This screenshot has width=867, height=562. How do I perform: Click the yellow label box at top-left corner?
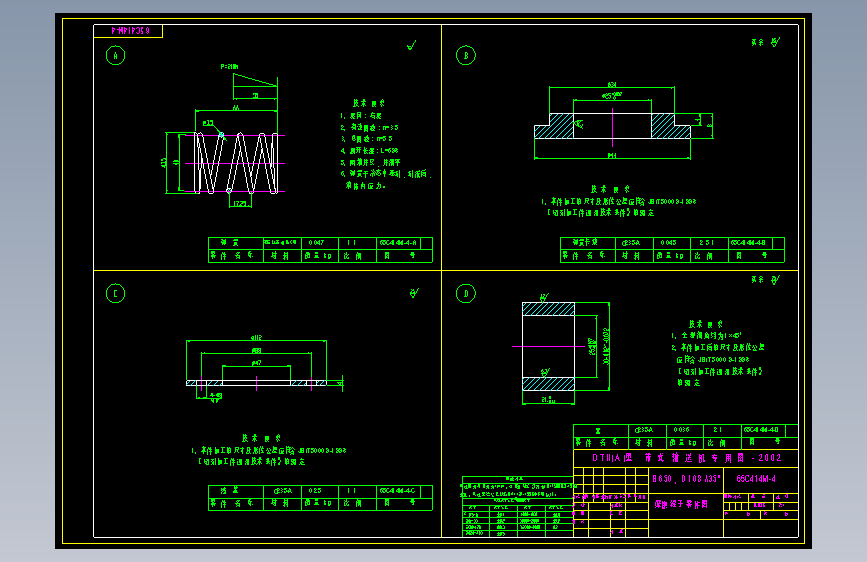coord(128,31)
